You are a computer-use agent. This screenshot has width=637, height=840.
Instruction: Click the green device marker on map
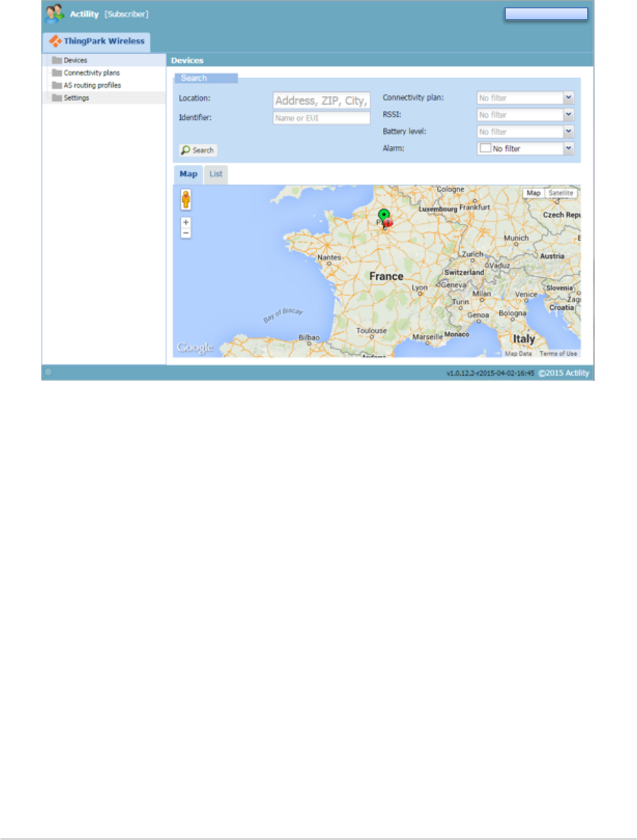pyautogui.click(x=384, y=215)
